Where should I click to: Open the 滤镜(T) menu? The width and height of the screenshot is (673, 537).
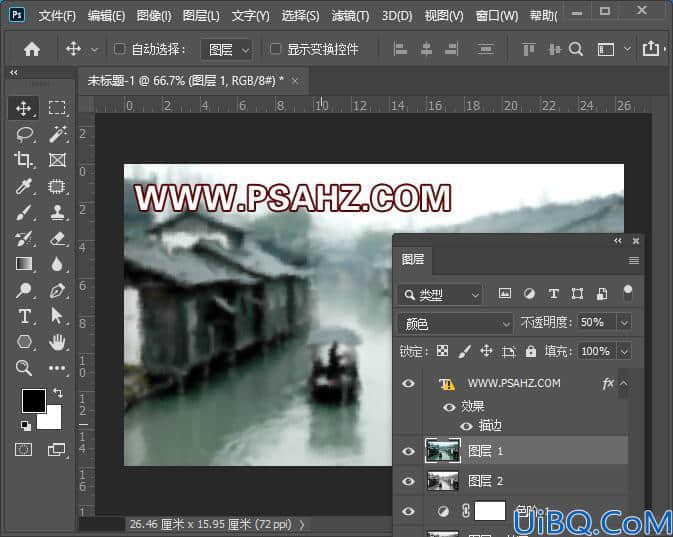350,16
